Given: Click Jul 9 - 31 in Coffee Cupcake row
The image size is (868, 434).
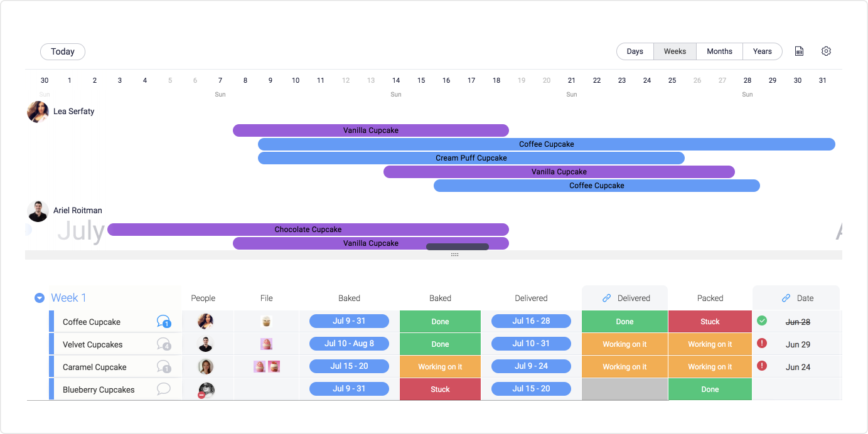Looking at the screenshot, I should point(349,321).
